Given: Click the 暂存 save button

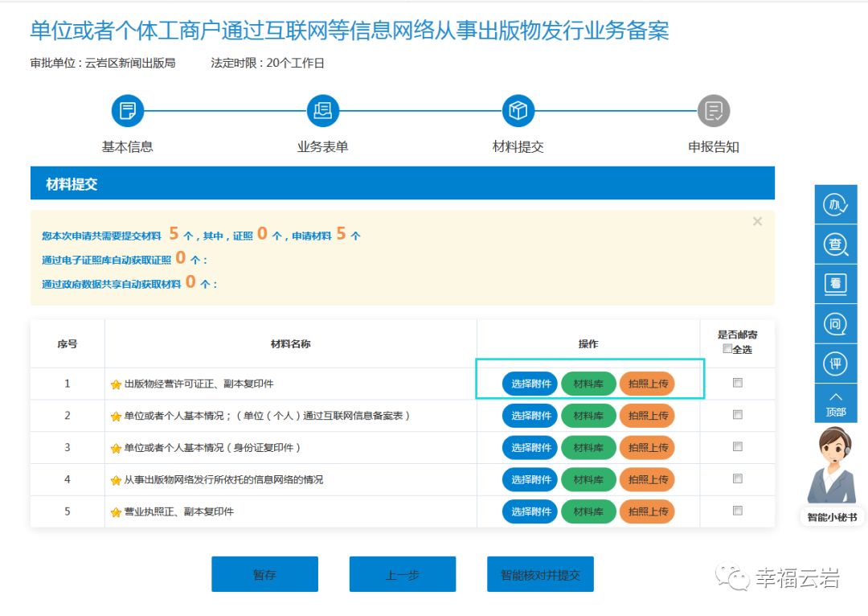Looking at the screenshot, I should point(264,574).
